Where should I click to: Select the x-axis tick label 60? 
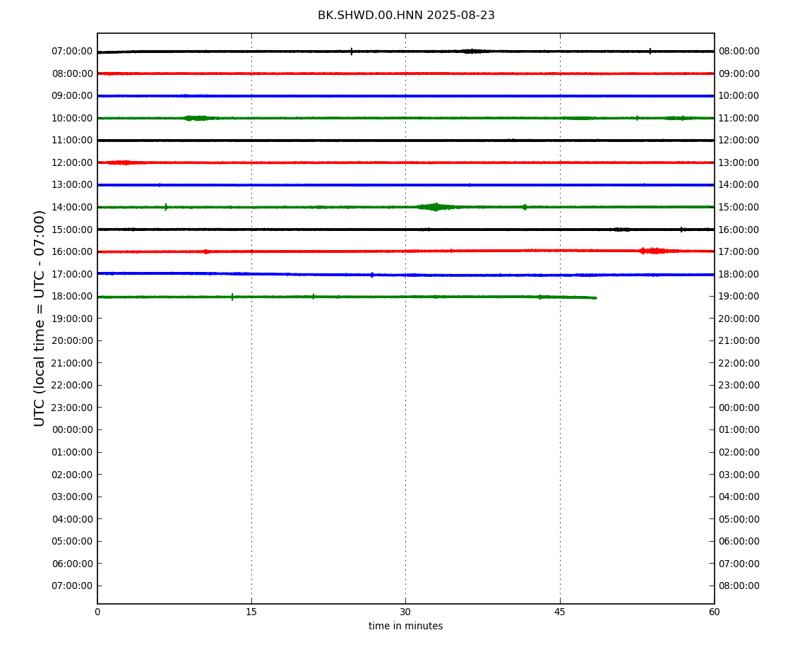(714, 612)
